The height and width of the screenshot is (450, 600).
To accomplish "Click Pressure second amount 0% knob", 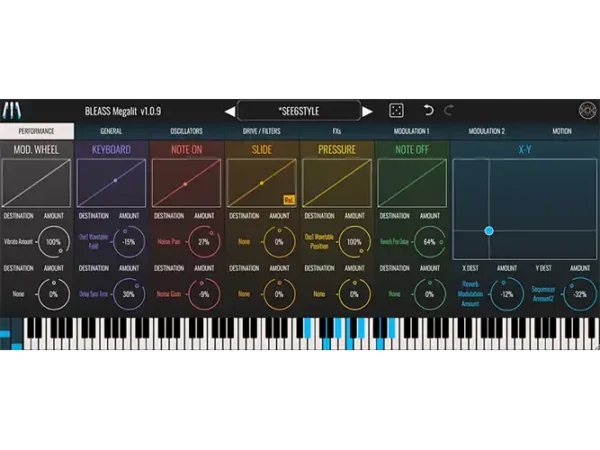I will (x=354, y=294).
